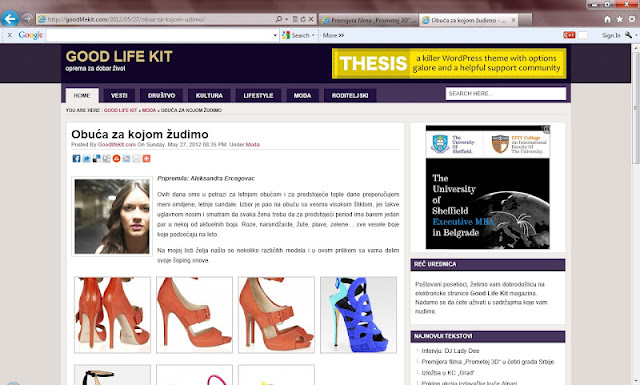Screen dimensions: 640x385
Task: Expand the toolbar More » menu
Action: point(333,36)
